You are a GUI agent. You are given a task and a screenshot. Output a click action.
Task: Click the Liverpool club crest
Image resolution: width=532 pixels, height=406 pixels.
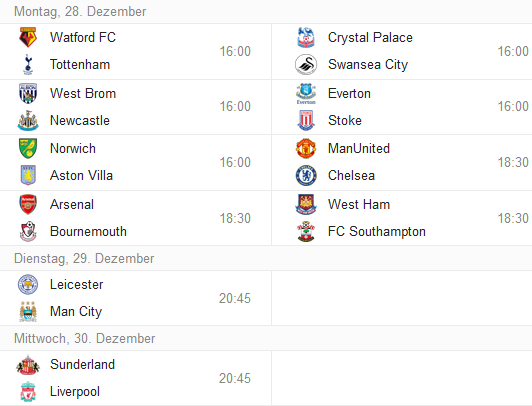(x=28, y=391)
